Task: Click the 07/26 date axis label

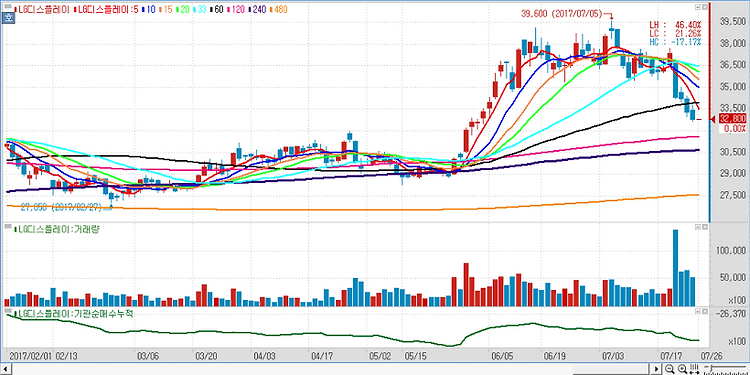Action: 711,356
